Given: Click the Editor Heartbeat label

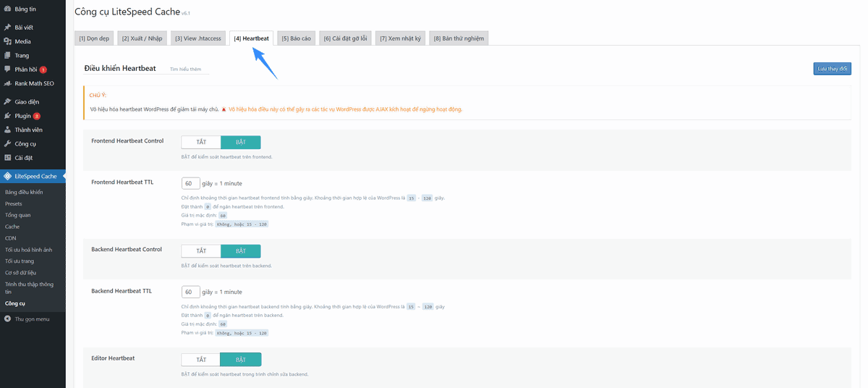Looking at the screenshot, I should tap(113, 358).
